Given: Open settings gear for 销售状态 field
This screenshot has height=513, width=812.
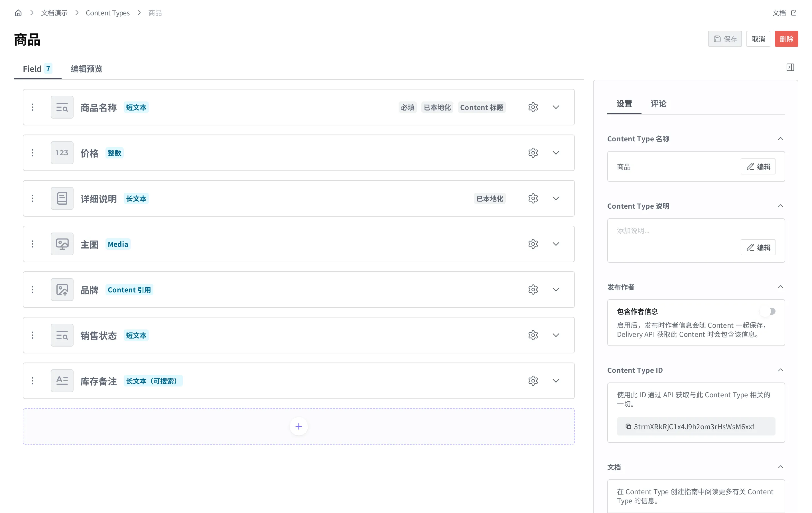Looking at the screenshot, I should click(533, 335).
